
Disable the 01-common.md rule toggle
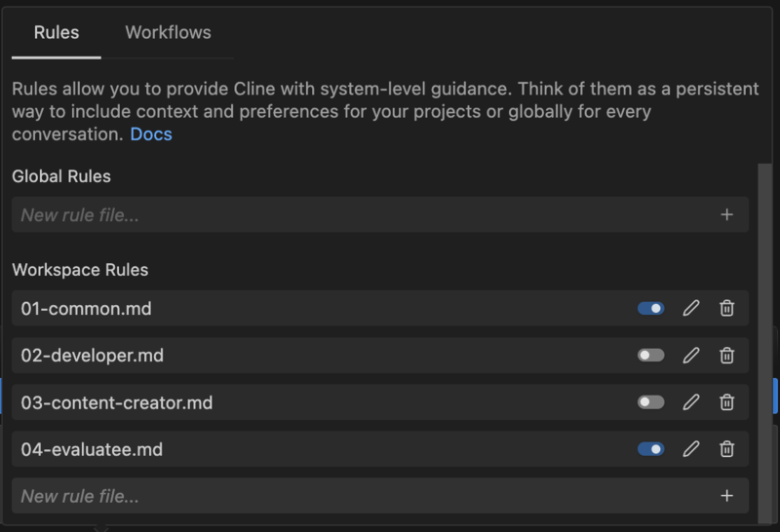(650, 308)
